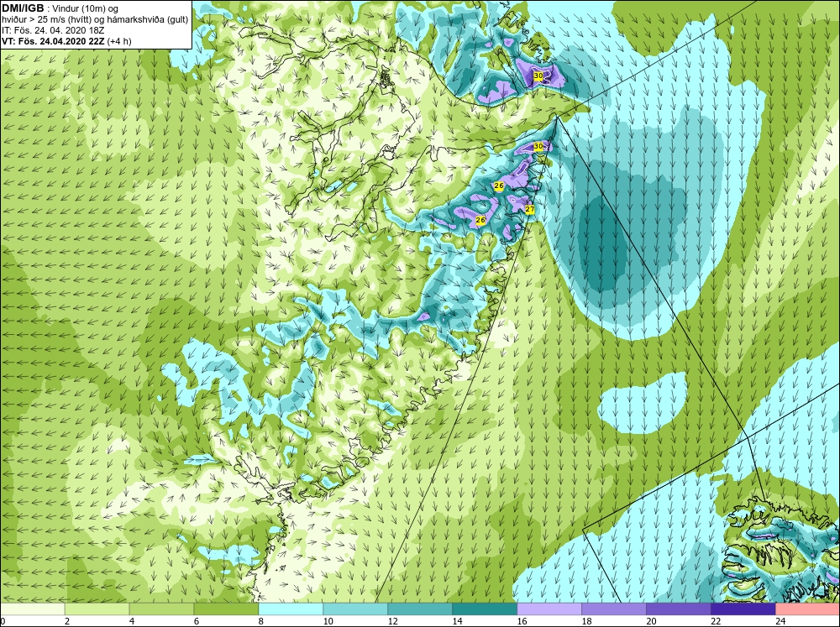The width and height of the screenshot is (840, 627).
Task: Click the DMI/IGB title text
Action: (x=23, y=8)
